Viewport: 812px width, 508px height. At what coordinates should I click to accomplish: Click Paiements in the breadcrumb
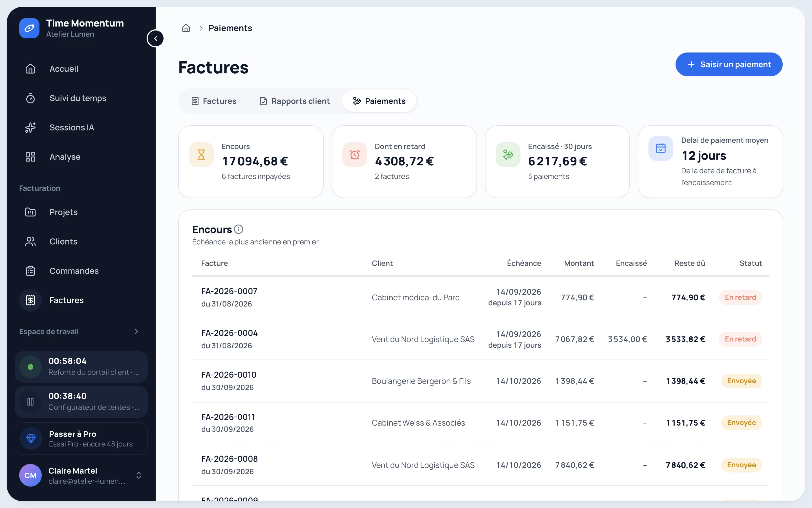[230, 28]
